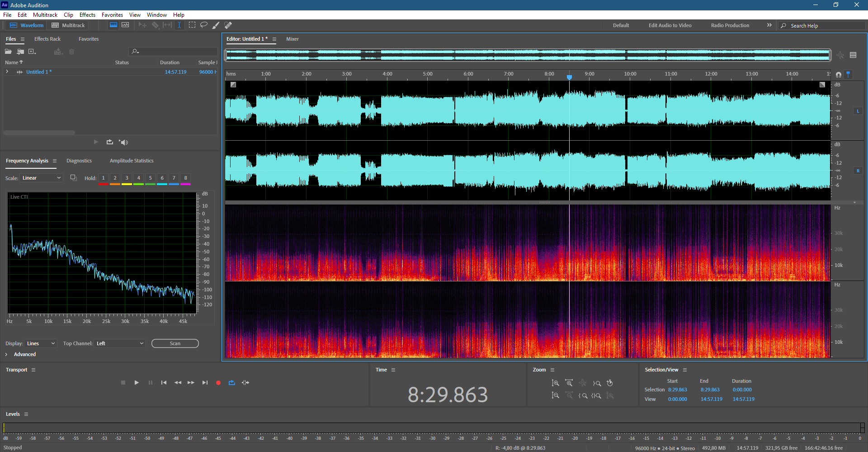Open the Scale dropdown set to Linear
This screenshot has width=868, height=452.
[41, 178]
